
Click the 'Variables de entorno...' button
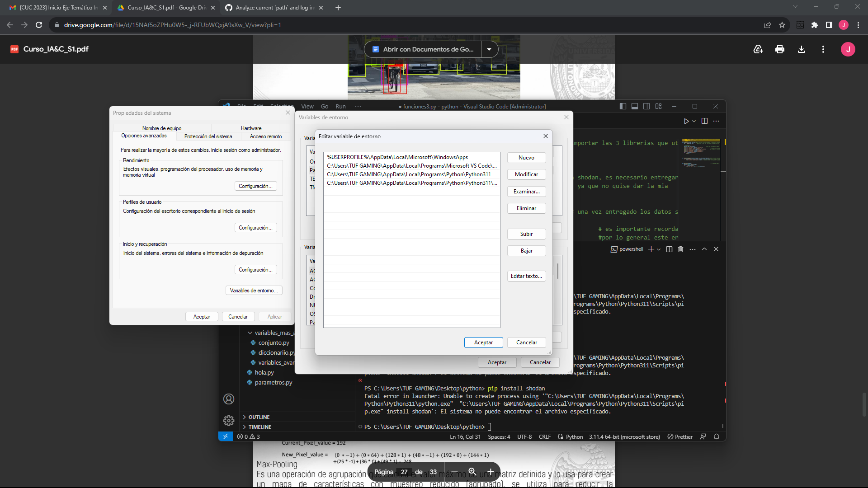coord(254,291)
